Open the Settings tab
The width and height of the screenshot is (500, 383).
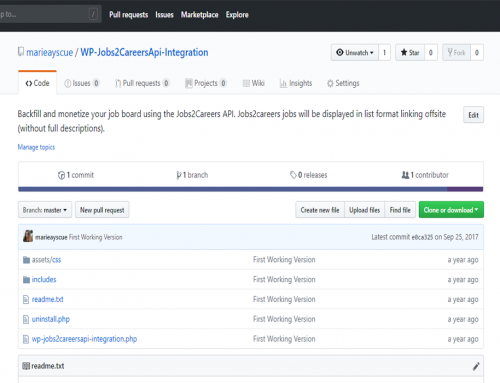coord(343,83)
